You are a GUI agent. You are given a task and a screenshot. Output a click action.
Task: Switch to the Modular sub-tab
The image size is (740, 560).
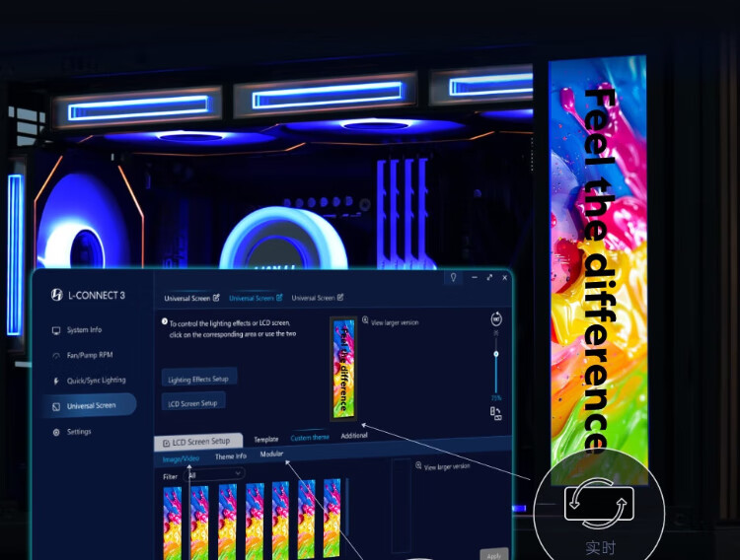pos(271,455)
